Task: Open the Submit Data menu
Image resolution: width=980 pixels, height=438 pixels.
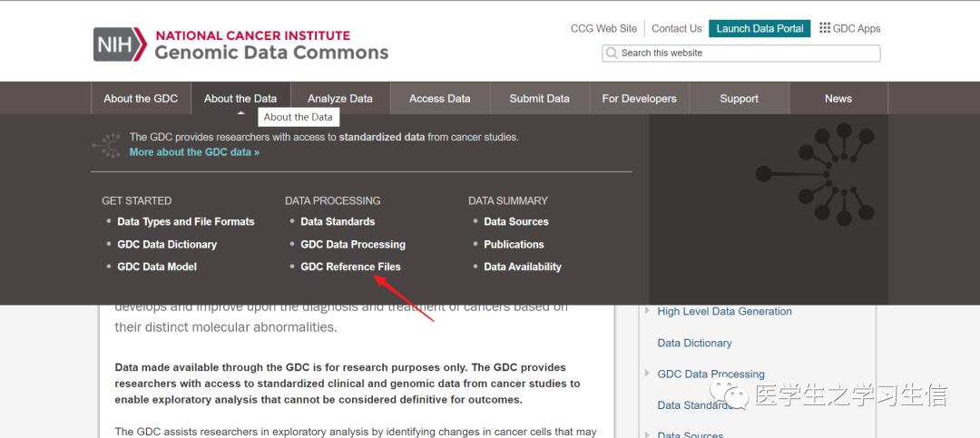Action: tap(540, 99)
